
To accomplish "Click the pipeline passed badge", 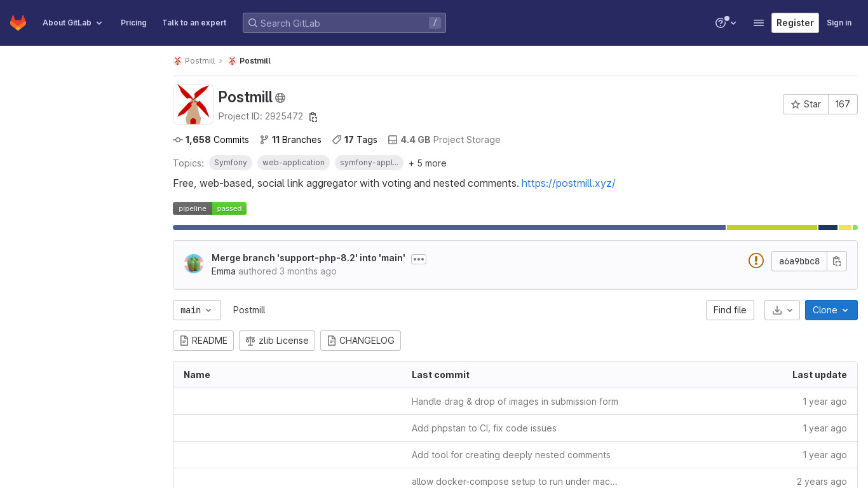I will (x=210, y=208).
